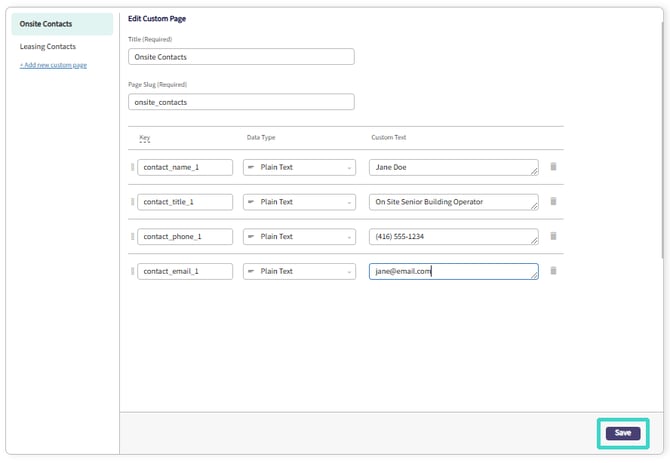Image resolution: width=670 pixels, height=463 pixels.
Task: Select the drag handle for contact_phone_1
Action: [x=132, y=237]
